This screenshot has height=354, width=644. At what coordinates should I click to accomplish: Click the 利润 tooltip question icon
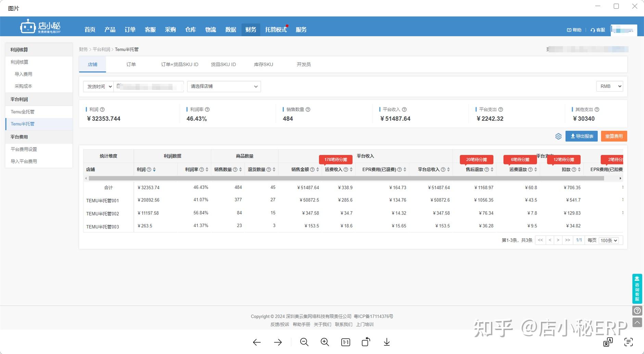[103, 109]
